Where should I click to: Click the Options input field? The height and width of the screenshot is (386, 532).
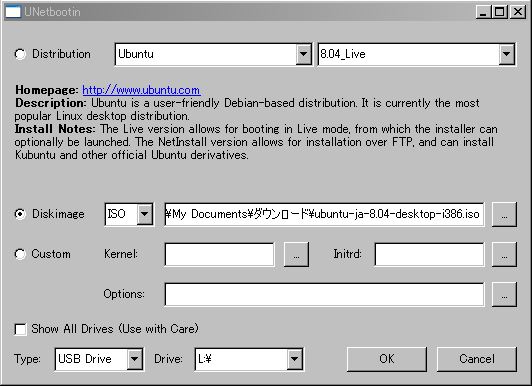coord(324,294)
